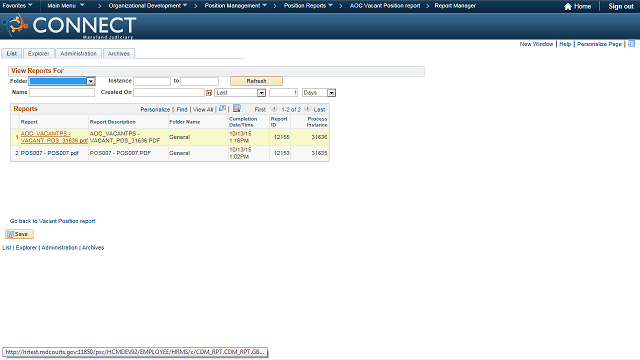Expand the Position Management breadcrumb menu

[x=236, y=6]
